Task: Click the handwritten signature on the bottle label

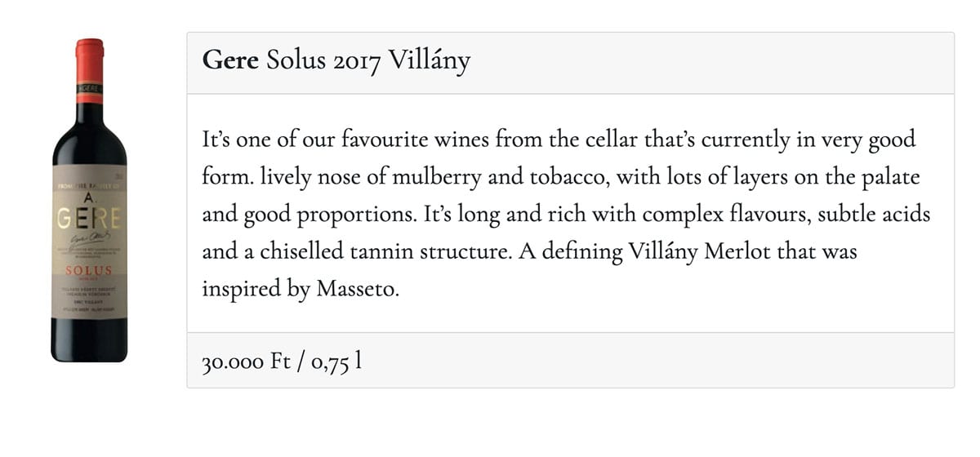Action: click(88, 239)
